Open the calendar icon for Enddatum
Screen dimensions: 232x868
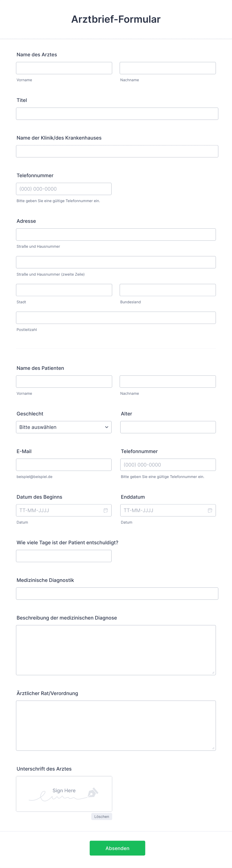[x=210, y=510]
